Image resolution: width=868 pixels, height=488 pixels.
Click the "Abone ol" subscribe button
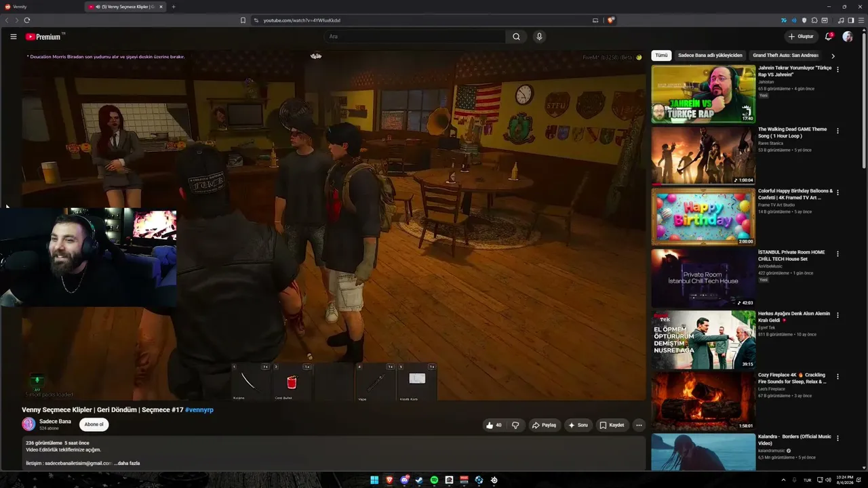pos(94,424)
